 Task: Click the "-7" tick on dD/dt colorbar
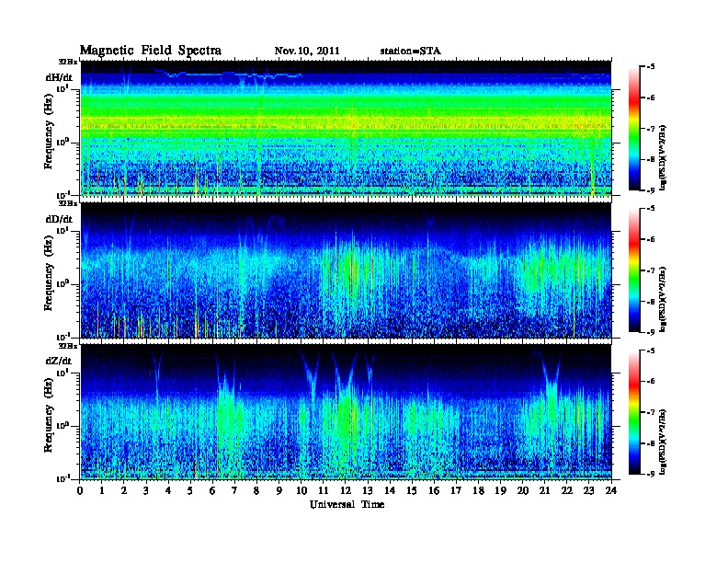[650, 270]
